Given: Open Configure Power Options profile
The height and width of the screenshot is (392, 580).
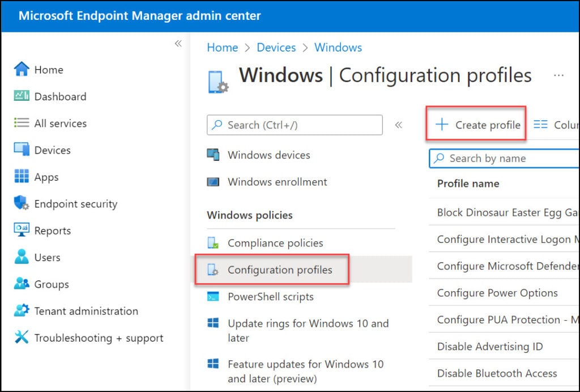Looking at the screenshot, I should click(497, 293).
